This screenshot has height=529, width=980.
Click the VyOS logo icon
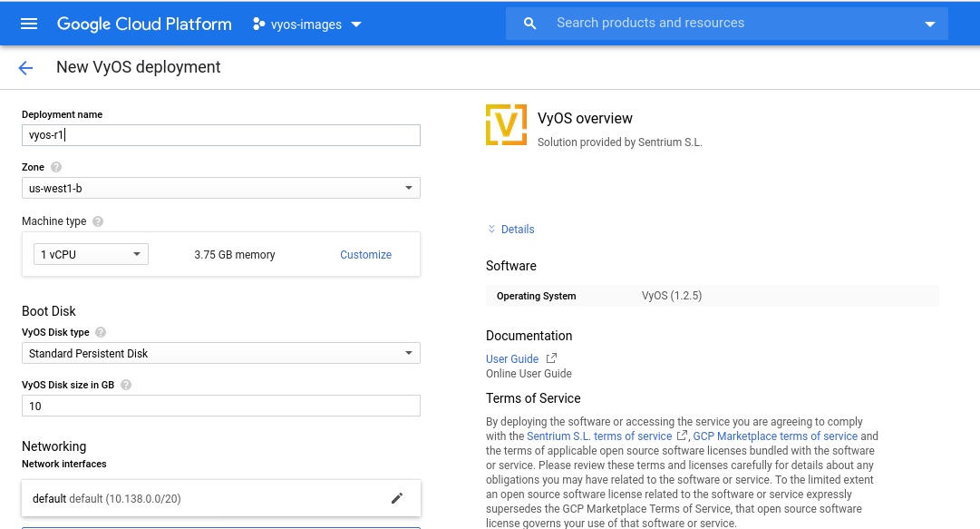click(x=506, y=125)
